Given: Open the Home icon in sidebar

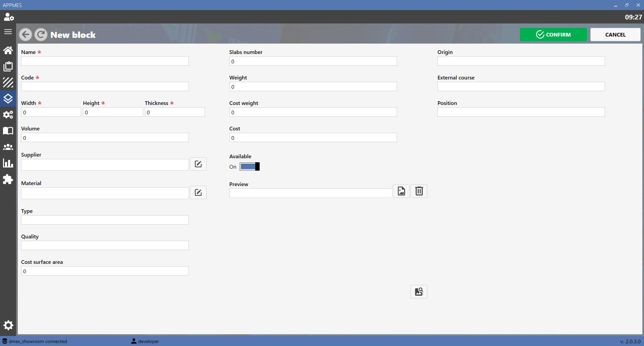Looking at the screenshot, I should coord(8,50).
